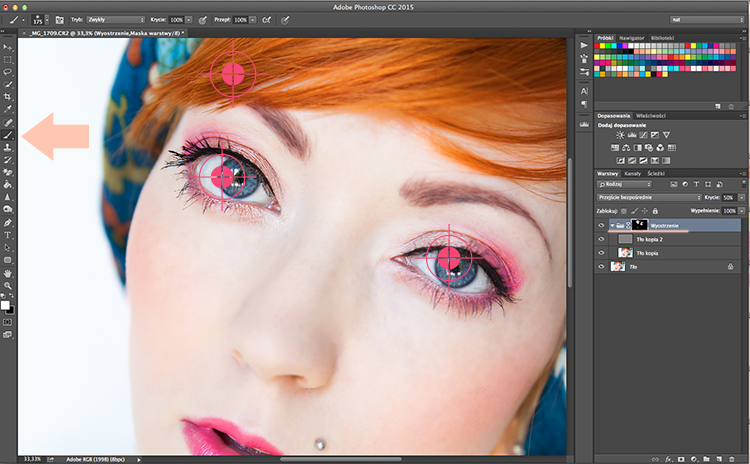Screen dimensions: 750x464
Task: Open the Tryb brush mode dropdown
Action: pos(116,20)
